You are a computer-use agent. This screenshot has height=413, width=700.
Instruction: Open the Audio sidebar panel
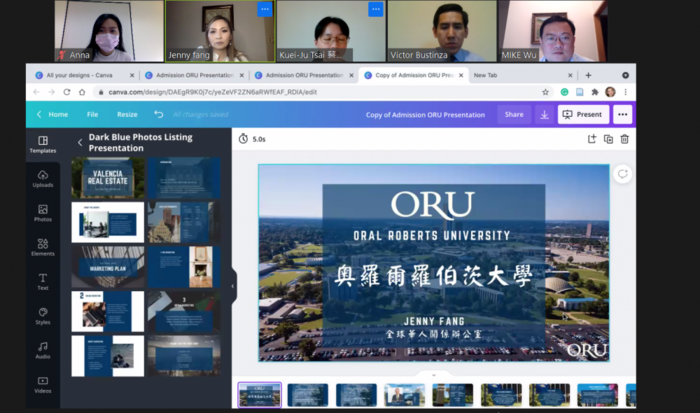[x=43, y=350]
